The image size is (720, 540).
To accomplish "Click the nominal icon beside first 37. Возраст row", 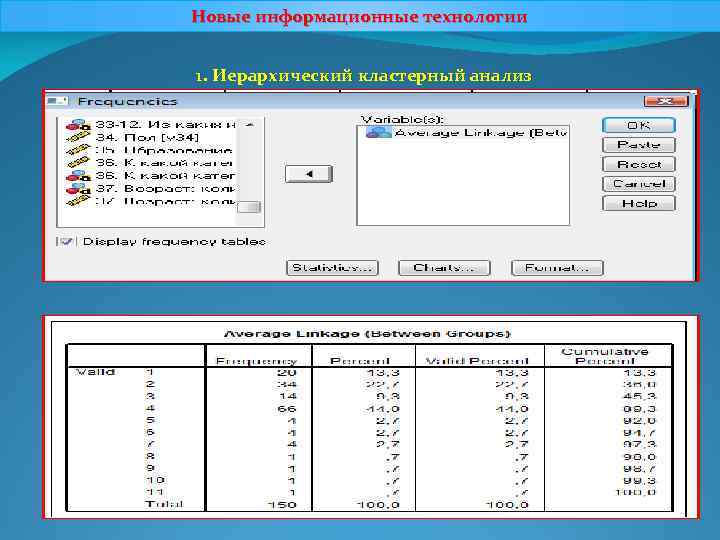I will click(x=79, y=188).
